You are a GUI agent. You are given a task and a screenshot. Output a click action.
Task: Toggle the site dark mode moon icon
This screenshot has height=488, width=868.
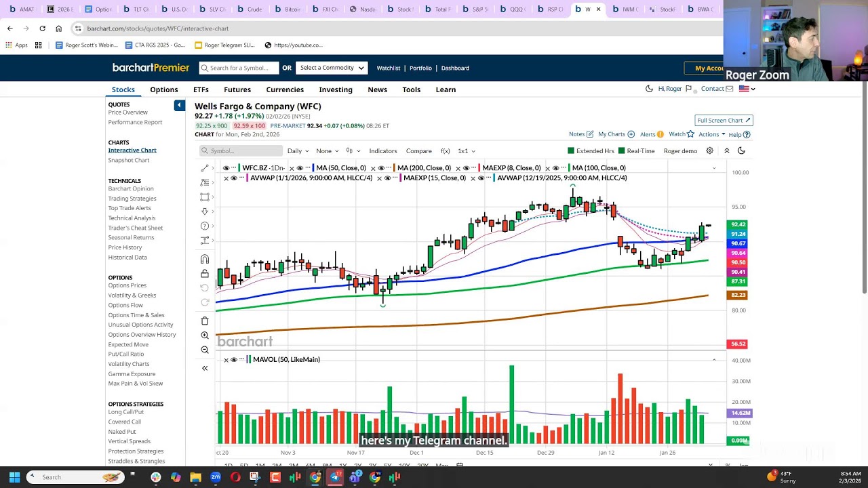[649, 89]
